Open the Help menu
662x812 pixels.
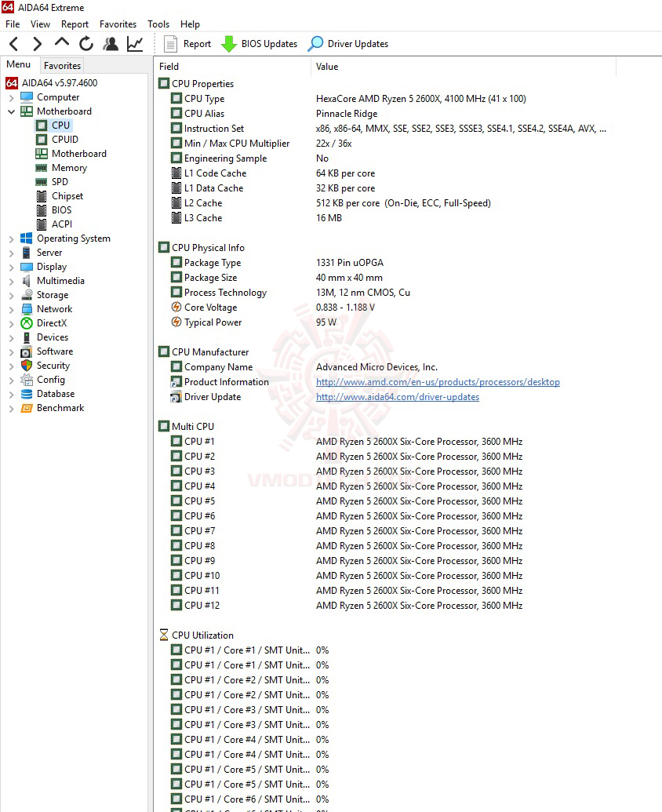click(190, 24)
